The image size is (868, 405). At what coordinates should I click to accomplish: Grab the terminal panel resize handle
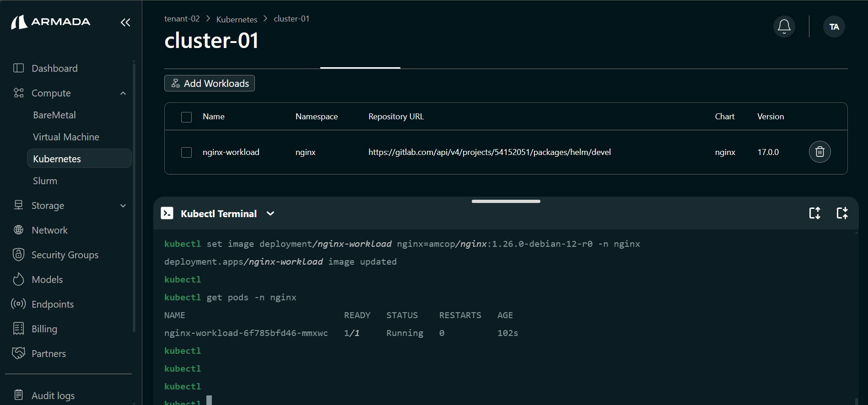click(506, 201)
